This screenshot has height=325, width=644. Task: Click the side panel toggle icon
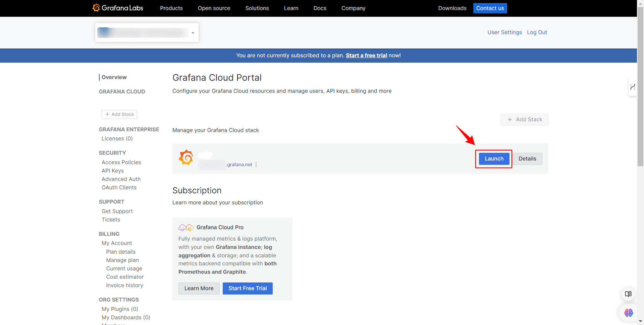tap(633, 87)
